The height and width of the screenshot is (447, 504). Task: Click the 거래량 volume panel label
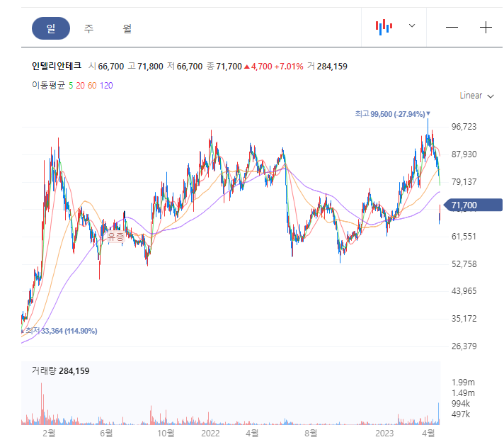pos(44,370)
